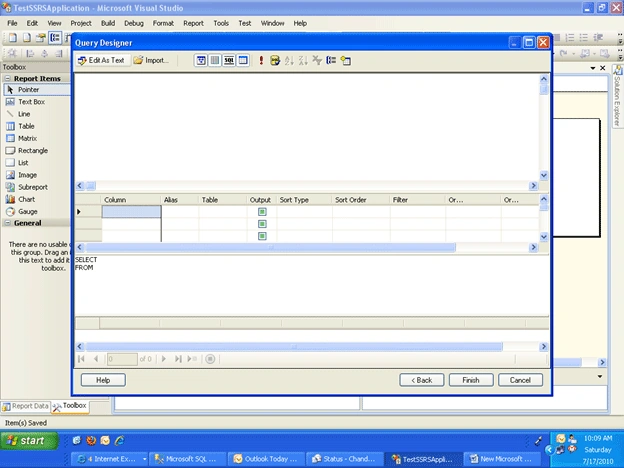Toggle the second row Output checkbox
The height and width of the screenshot is (468, 624).
[x=262, y=224]
